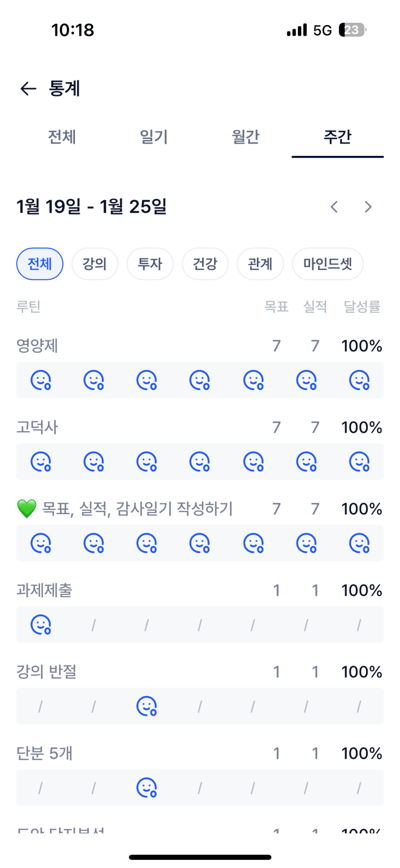Filter routines by 강의 chip
400x868 pixels.
(x=95, y=264)
